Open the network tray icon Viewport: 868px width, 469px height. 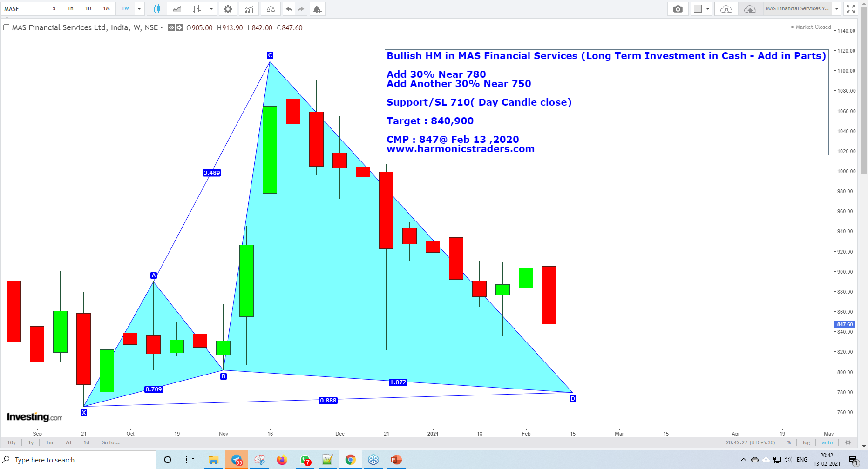[777, 460]
